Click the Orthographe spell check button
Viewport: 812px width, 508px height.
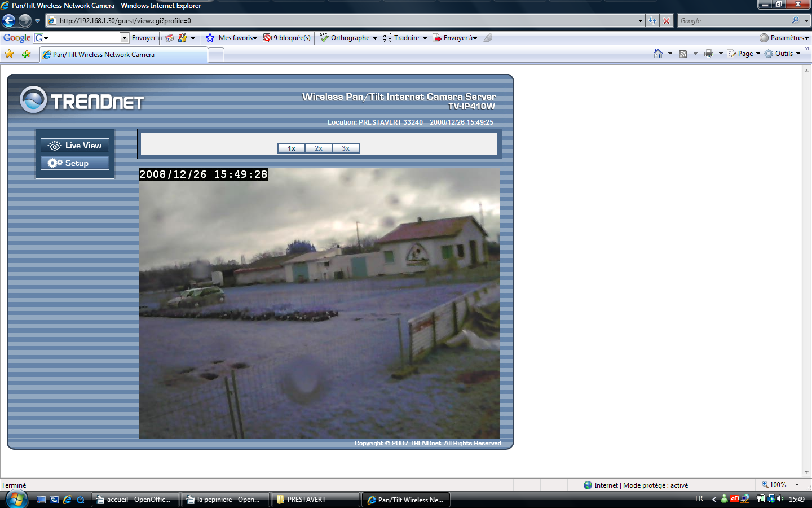pyautogui.click(x=345, y=38)
